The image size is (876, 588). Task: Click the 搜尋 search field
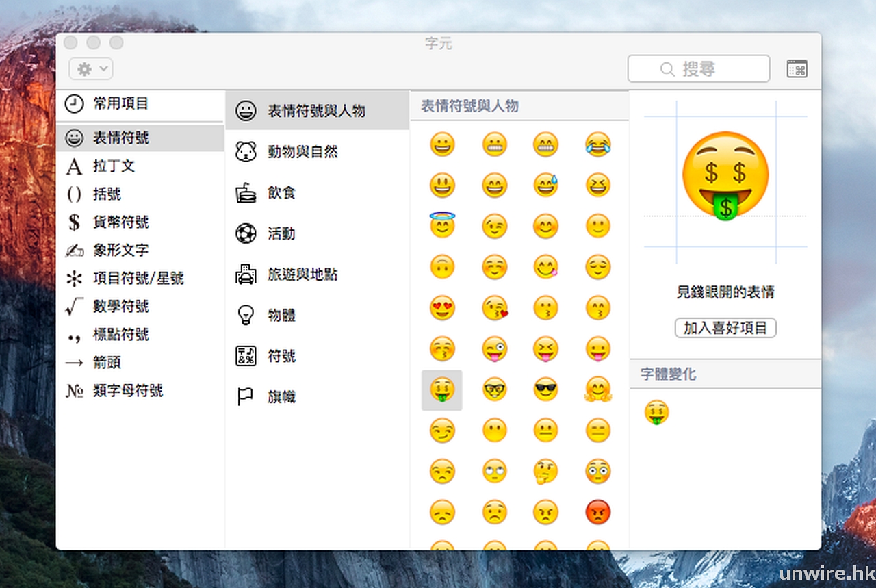tap(699, 69)
